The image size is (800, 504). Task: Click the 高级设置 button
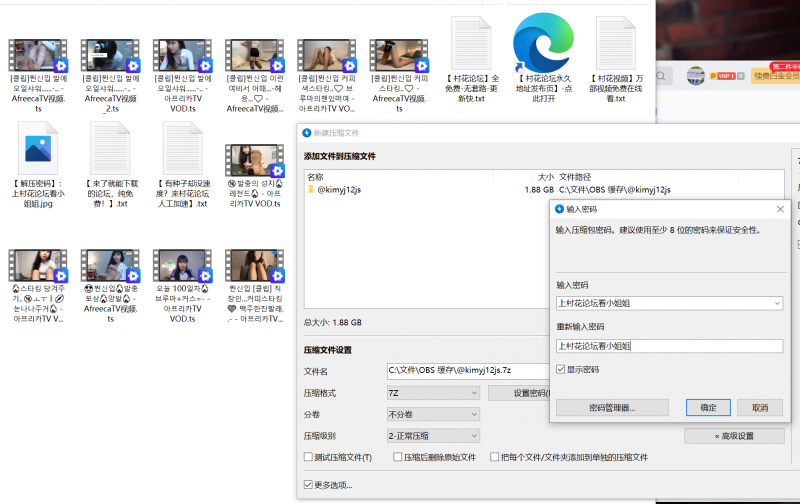[x=734, y=436]
